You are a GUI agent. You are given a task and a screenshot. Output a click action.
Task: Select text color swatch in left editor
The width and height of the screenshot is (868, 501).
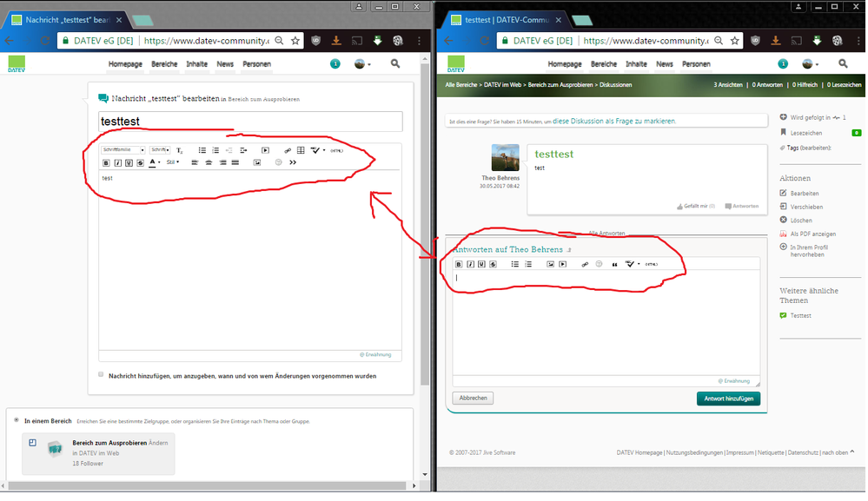152,162
